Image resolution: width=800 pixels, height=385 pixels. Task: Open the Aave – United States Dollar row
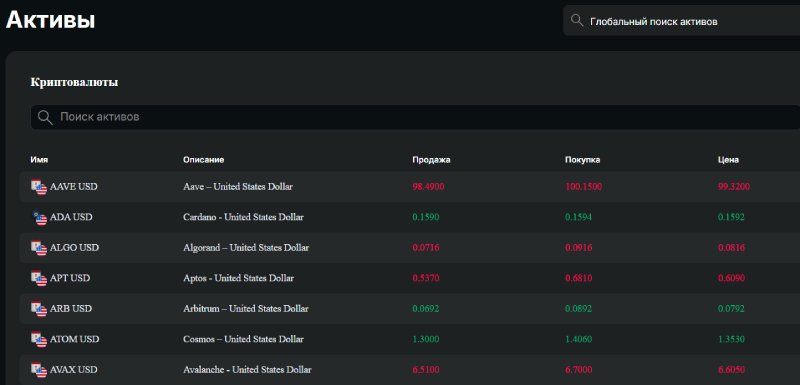click(410, 187)
